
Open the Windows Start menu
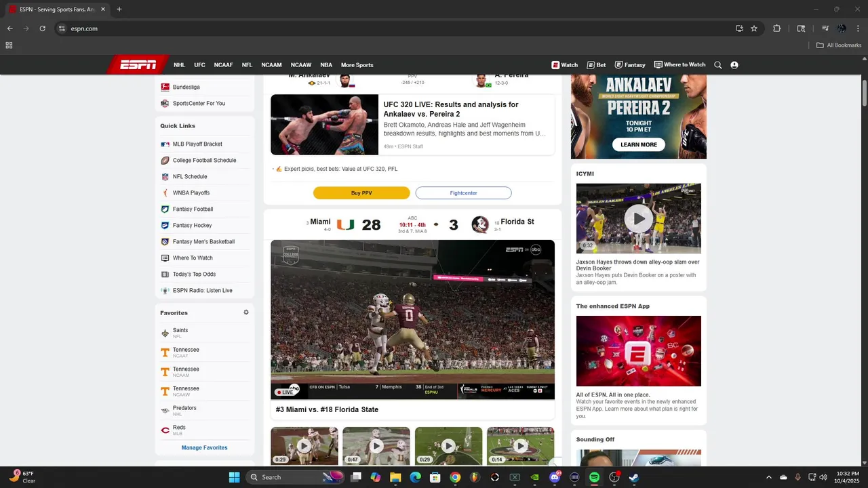click(x=234, y=477)
